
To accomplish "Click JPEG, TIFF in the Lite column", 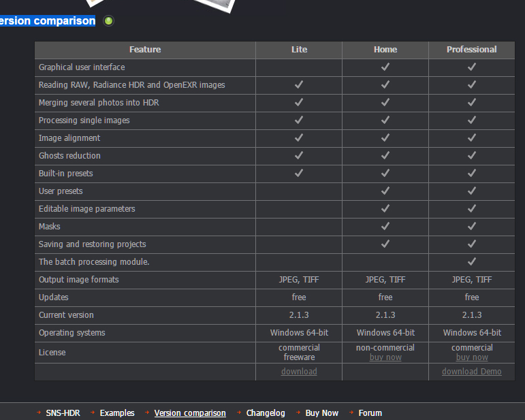I will [299, 280].
